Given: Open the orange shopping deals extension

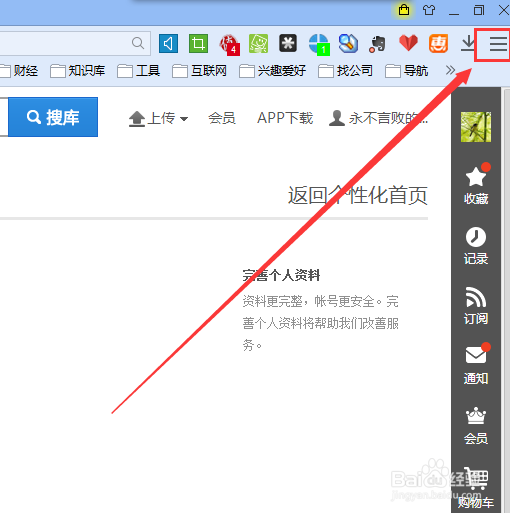Looking at the screenshot, I should click(x=438, y=44).
